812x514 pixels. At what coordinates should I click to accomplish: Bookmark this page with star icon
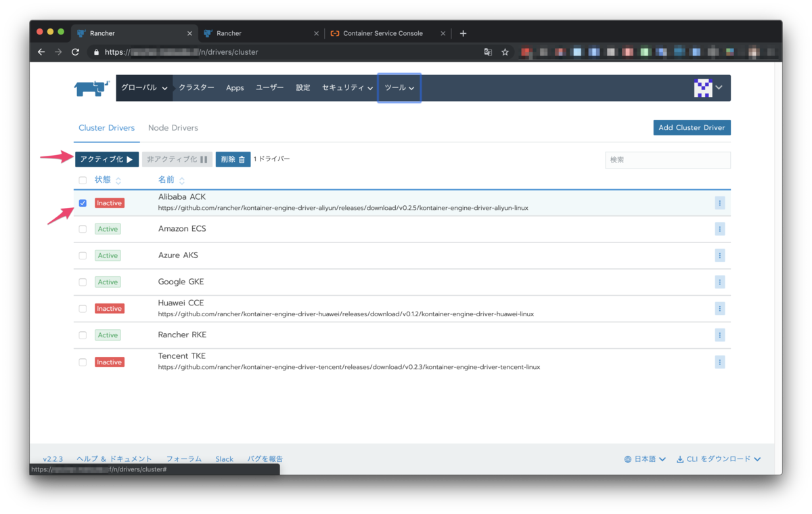[x=505, y=51]
